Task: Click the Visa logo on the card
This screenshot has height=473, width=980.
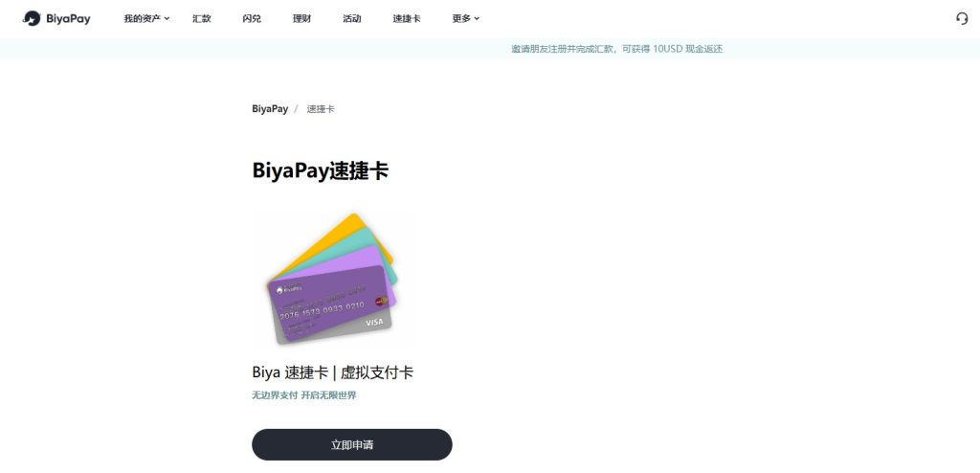Action: click(374, 323)
